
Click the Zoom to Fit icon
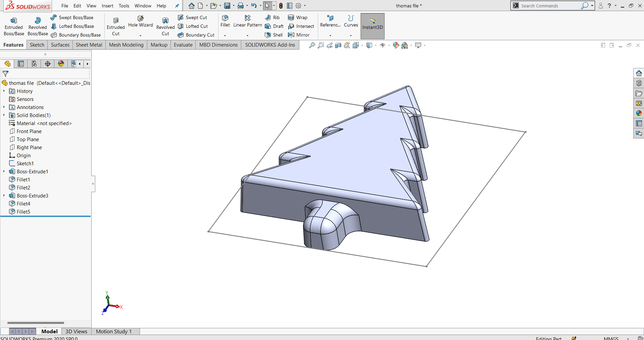pyautogui.click(x=312, y=45)
